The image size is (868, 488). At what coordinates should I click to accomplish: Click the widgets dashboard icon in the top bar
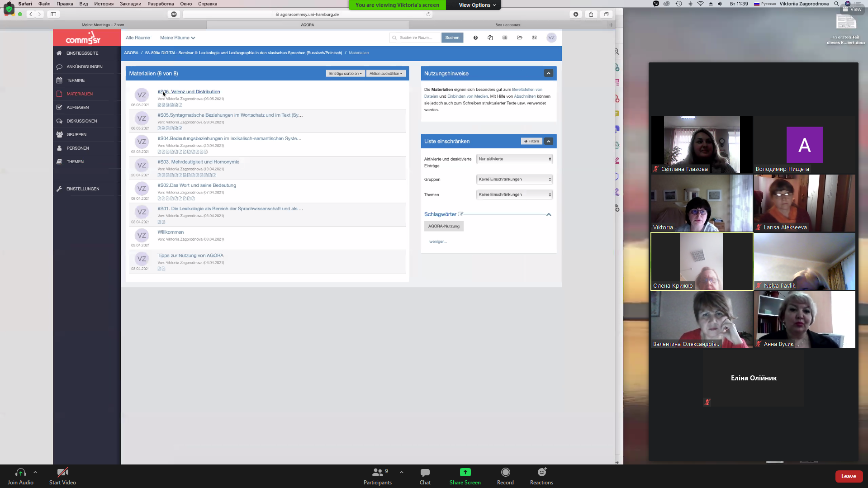pos(535,38)
